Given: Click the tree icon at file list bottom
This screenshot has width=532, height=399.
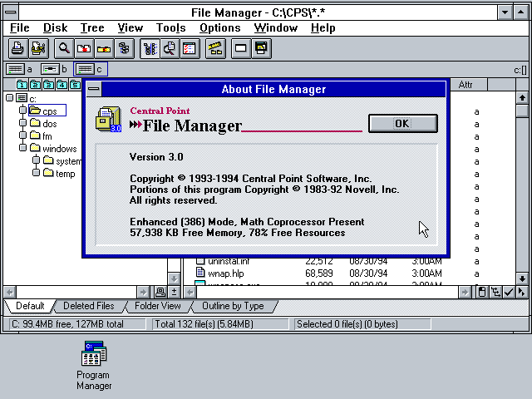Looking at the screenshot, I should pos(495,292).
